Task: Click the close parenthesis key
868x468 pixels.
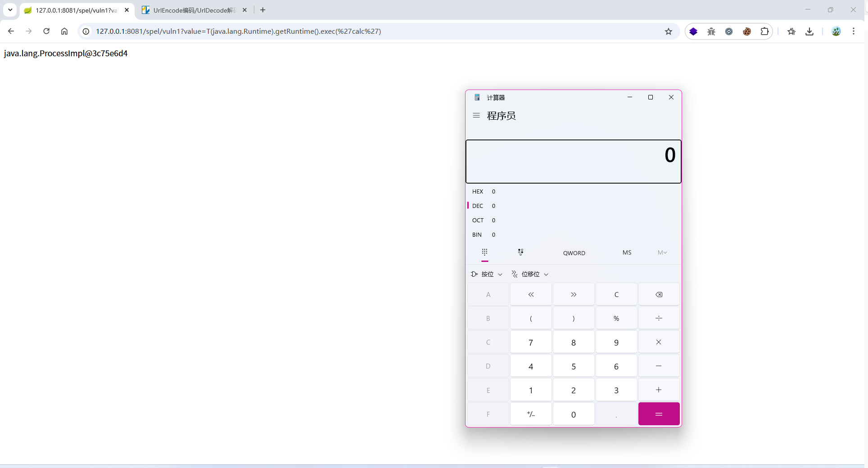Action: pyautogui.click(x=574, y=318)
